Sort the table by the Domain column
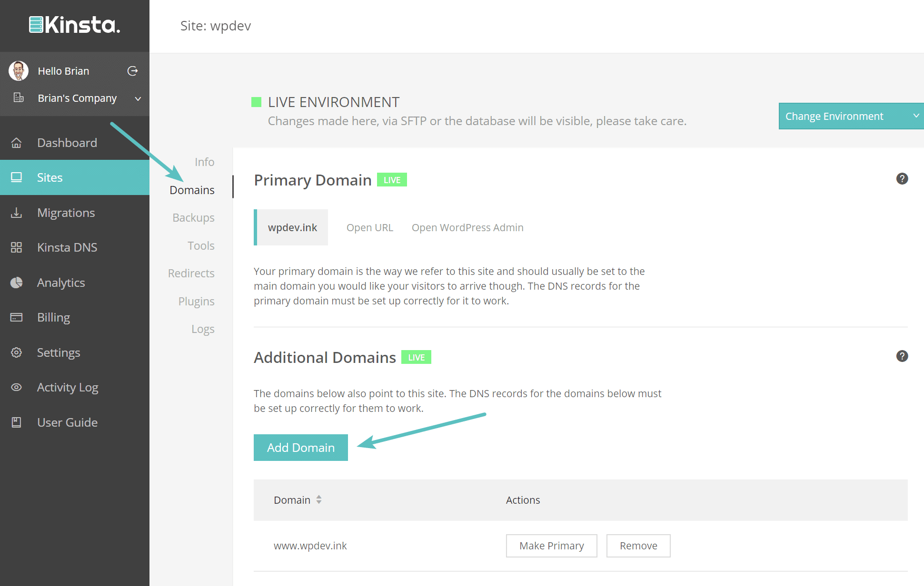Image resolution: width=924 pixels, height=586 pixels. [x=318, y=500]
